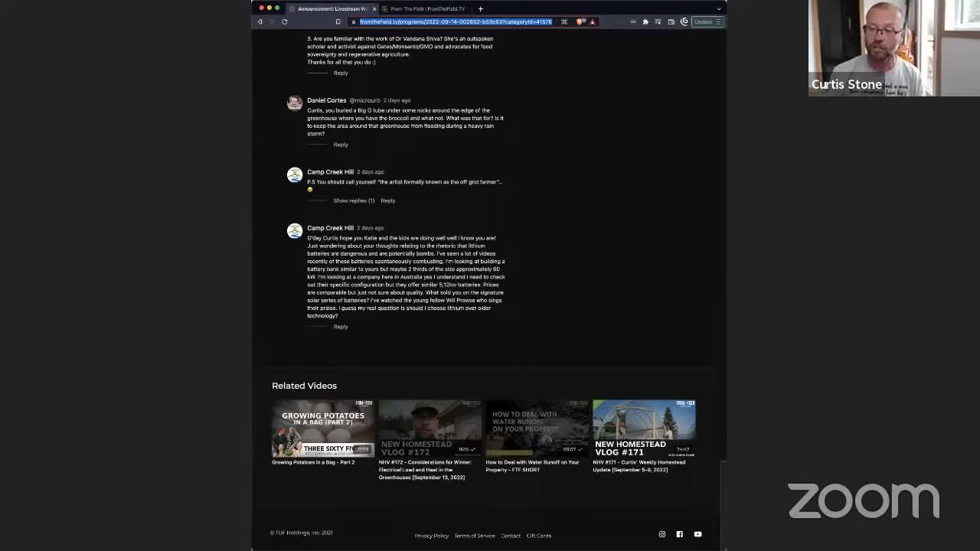Click the browser forward arrow

pos(272,21)
